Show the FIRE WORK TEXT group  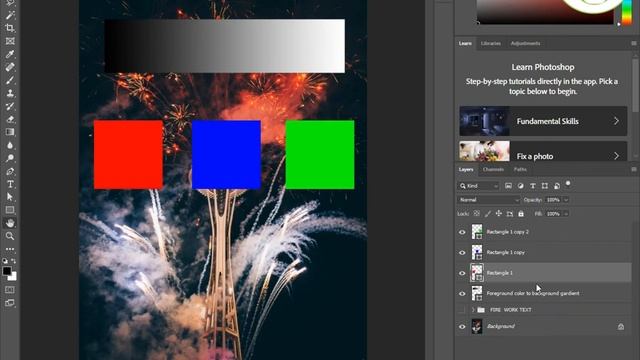[x=462, y=310]
